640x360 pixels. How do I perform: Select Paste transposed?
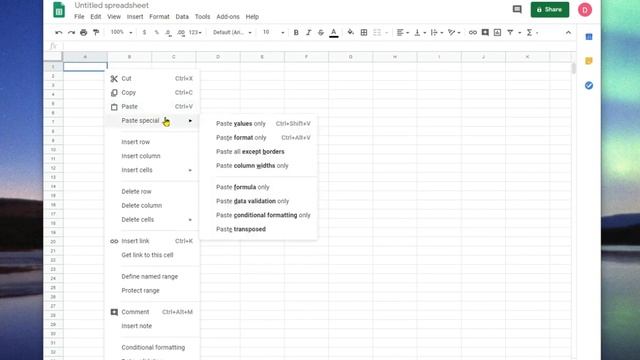(259, 229)
